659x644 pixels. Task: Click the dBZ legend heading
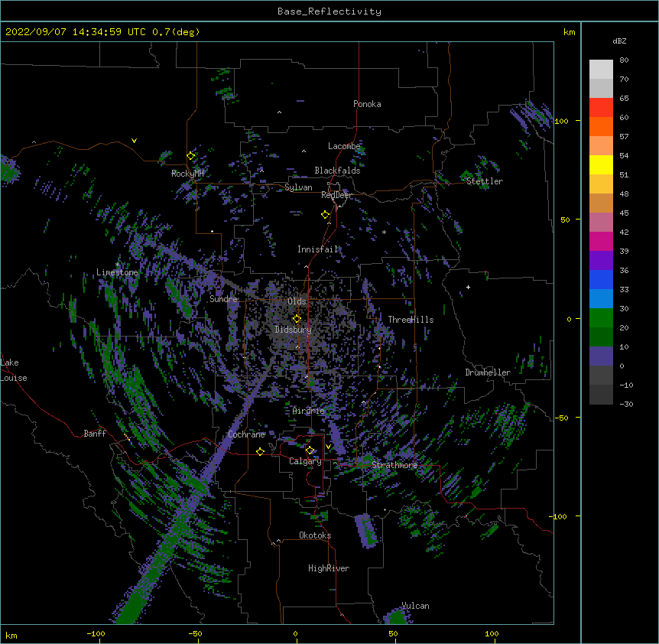[x=619, y=41]
